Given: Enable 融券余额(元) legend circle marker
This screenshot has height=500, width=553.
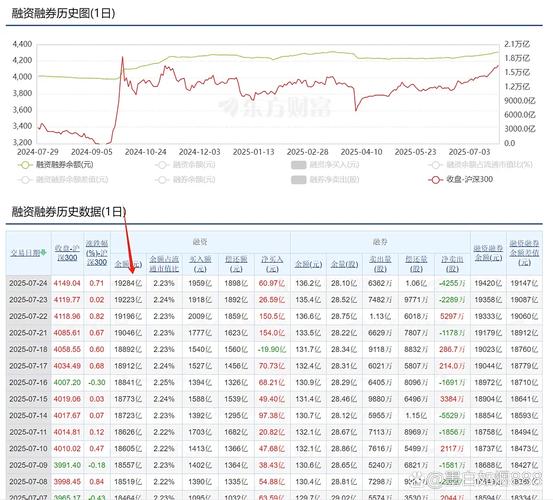Looking at the screenshot, I should pos(185,180).
